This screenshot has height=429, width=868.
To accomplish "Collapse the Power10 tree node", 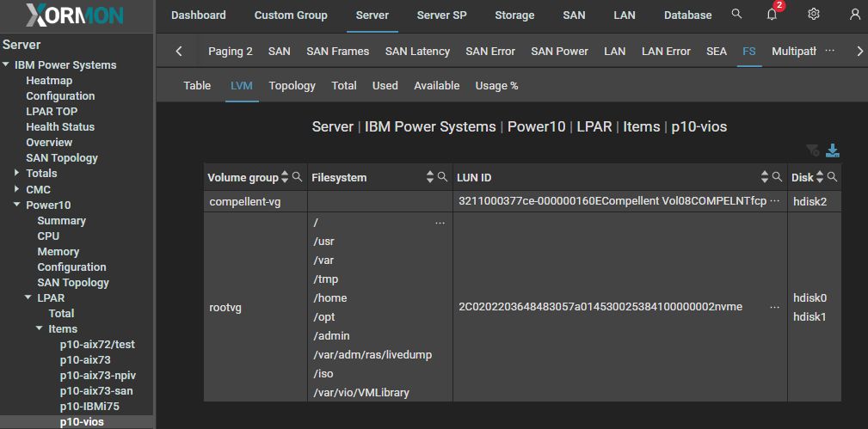I will 17,205.
